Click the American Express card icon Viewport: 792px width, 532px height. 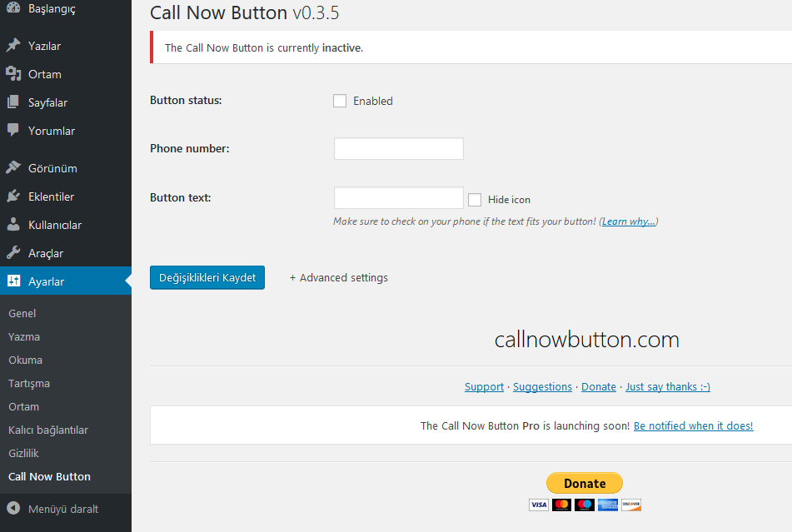coord(608,505)
